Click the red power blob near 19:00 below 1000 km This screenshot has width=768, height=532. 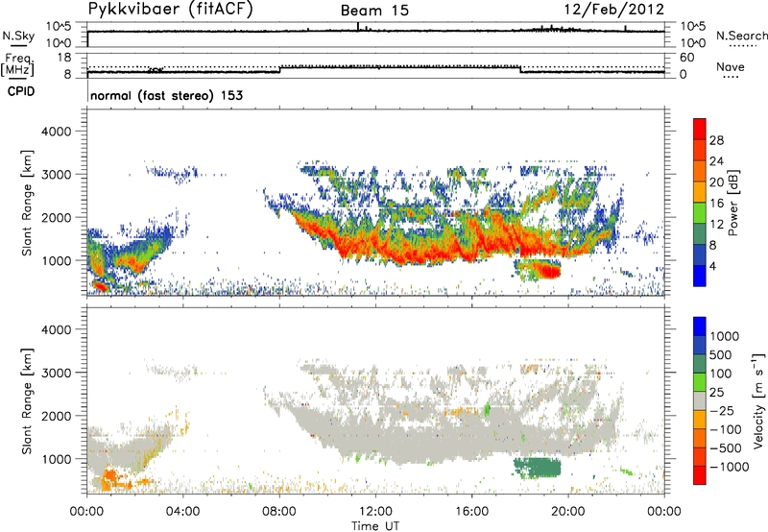click(547, 271)
